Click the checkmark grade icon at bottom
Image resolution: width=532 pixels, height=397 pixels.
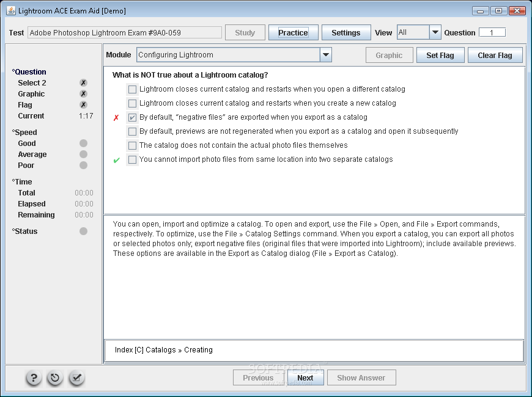tap(76, 377)
